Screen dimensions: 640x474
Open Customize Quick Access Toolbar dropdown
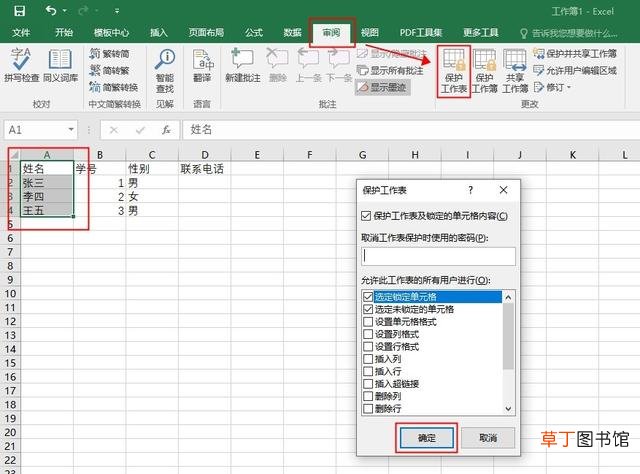[x=117, y=11]
